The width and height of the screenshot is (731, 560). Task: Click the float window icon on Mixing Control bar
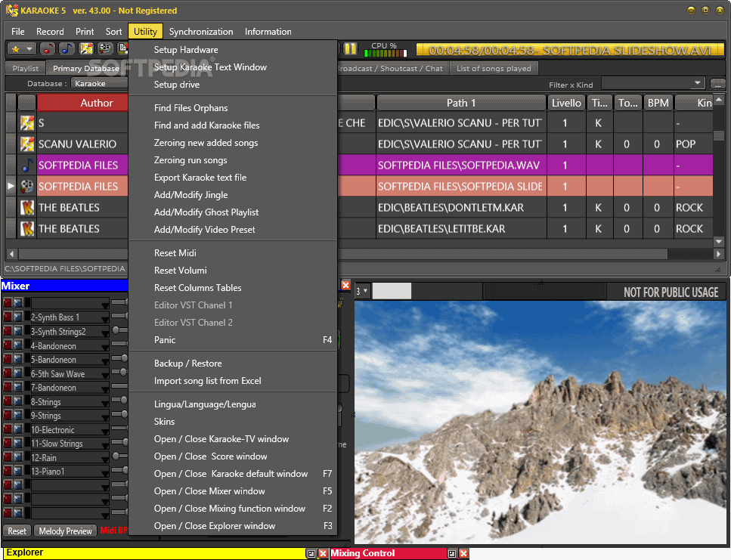point(452,553)
